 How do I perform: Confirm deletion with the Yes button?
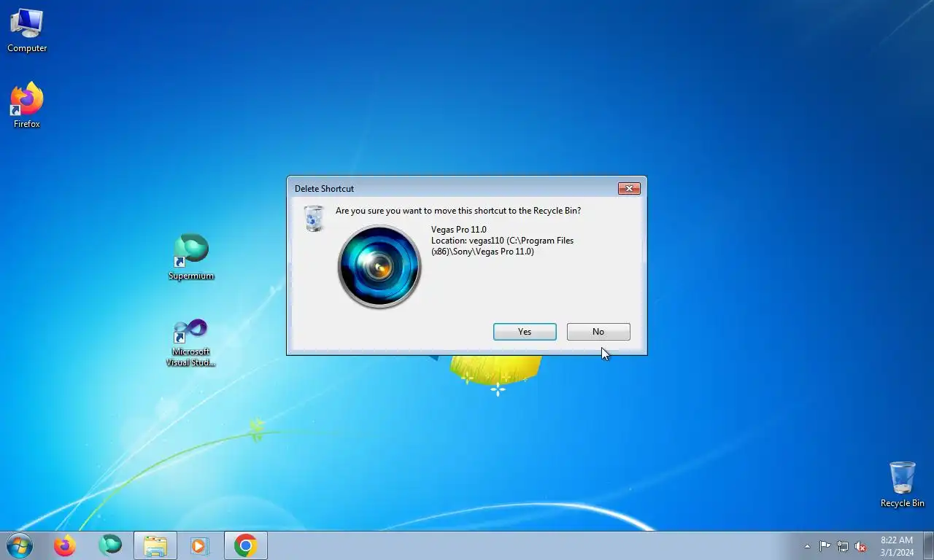525,332
